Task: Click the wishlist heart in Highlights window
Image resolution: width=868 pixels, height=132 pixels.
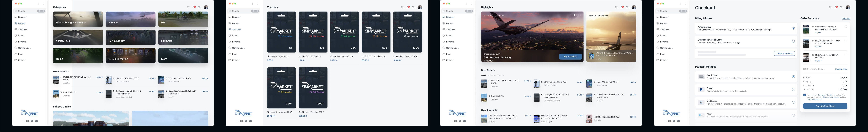Action: click(x=616, y=7)
